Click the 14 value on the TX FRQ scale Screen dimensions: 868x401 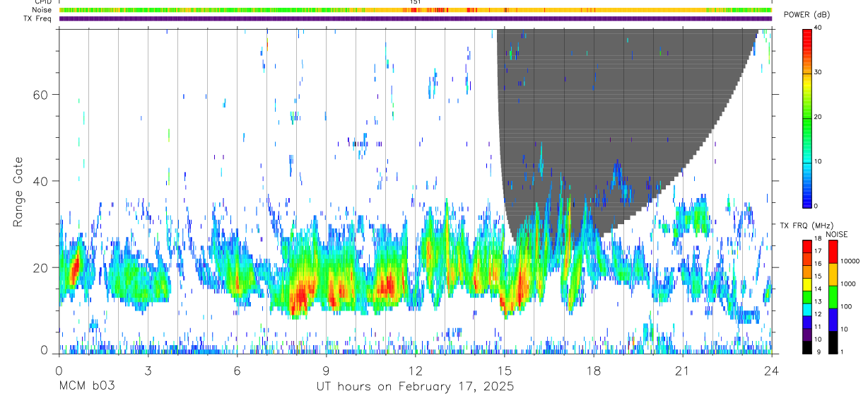[818, 289]
